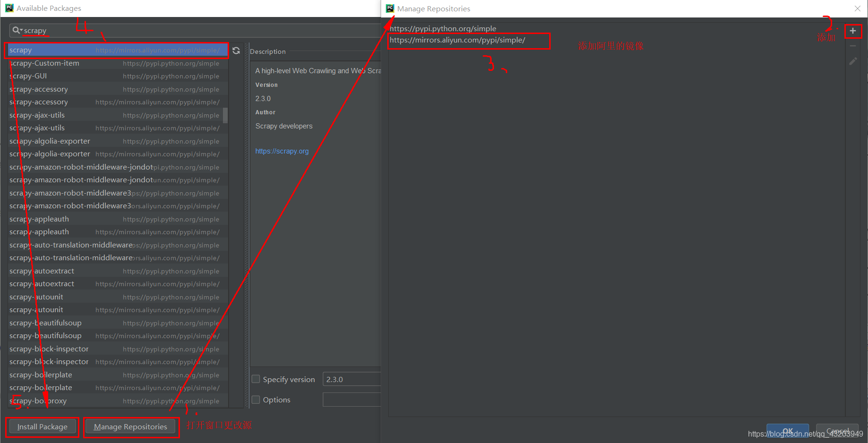Select scrapy-autoextract from pypi.python.org
868x443 pixels.
[x=118, y=271]
